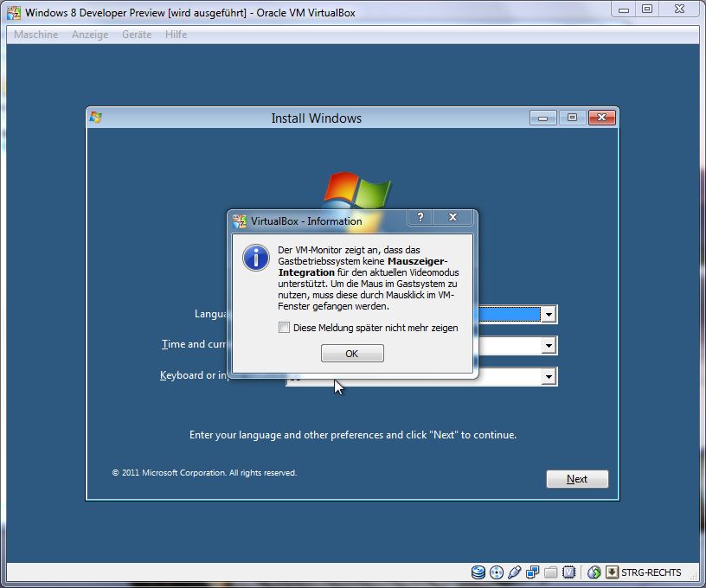706x588 pixels.
Task: Minimize the Oracle VM VirtualBox window
Action: click(624, 10)
